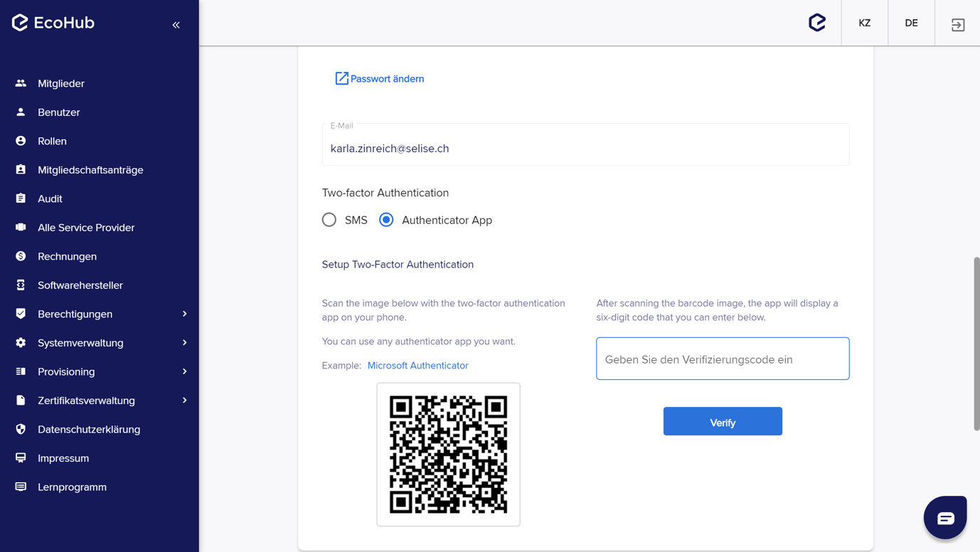The image size is (980, 552).
Task: Click the Mitgliedschaftsanträge badge icon
Action: click(21, 170)
